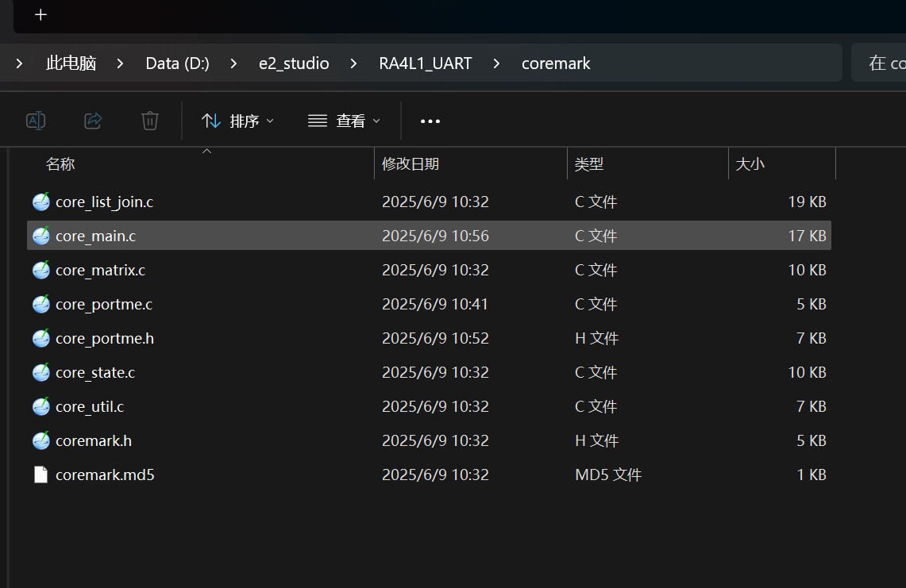Open the 排序 sort dropdown
This screenshot has height=588, width=906.
point(237,121)
